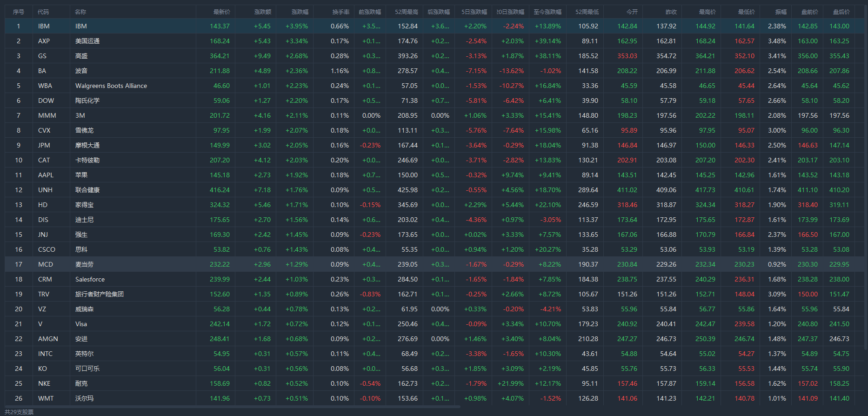Sort by the 换手率 column header
868x416 pixels.
[x=341, y=12]
